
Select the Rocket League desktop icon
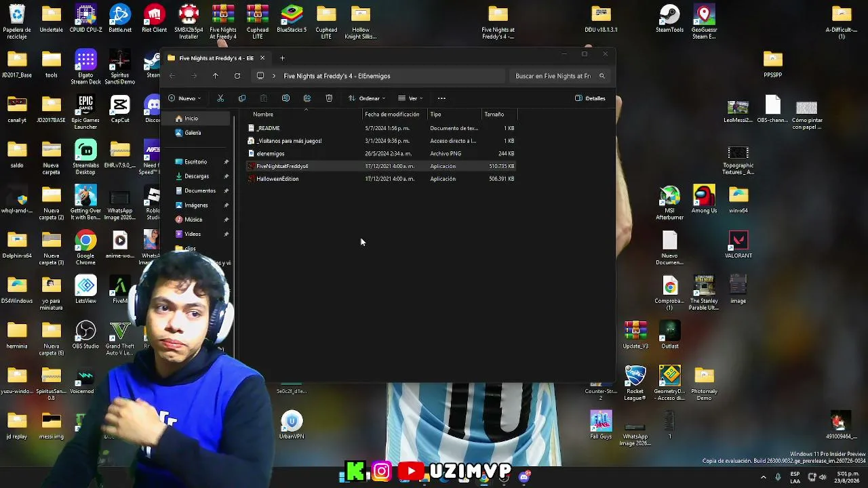[635, 384]
